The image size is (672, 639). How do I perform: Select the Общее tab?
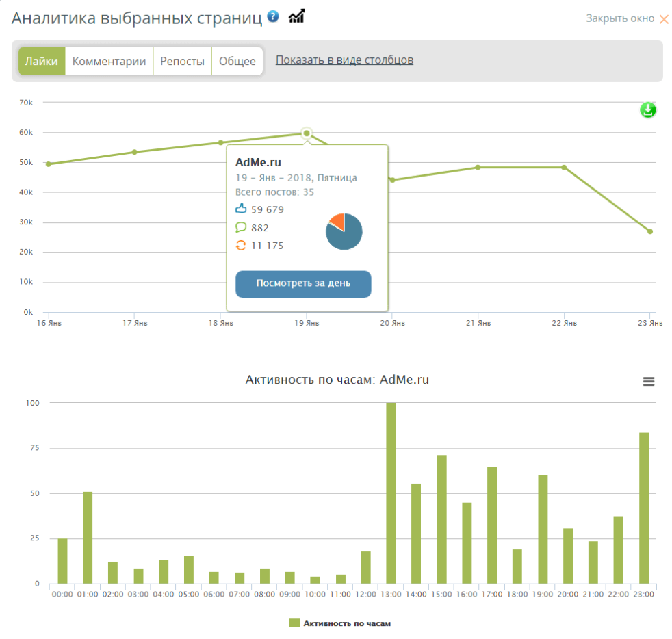237,61
